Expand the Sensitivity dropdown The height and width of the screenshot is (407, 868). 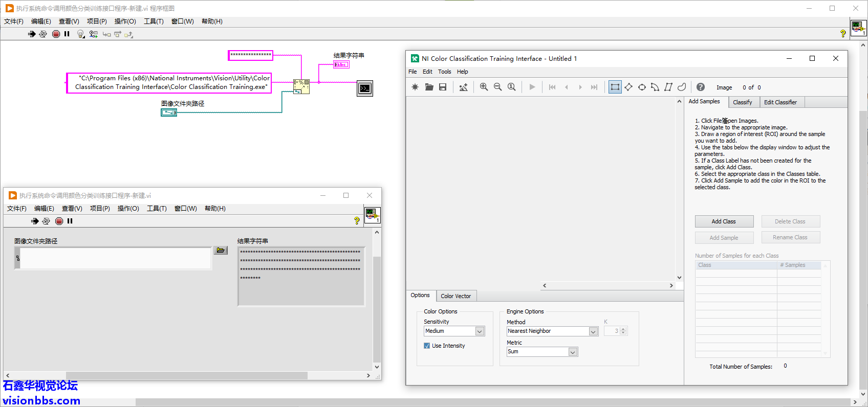(480, 331)
